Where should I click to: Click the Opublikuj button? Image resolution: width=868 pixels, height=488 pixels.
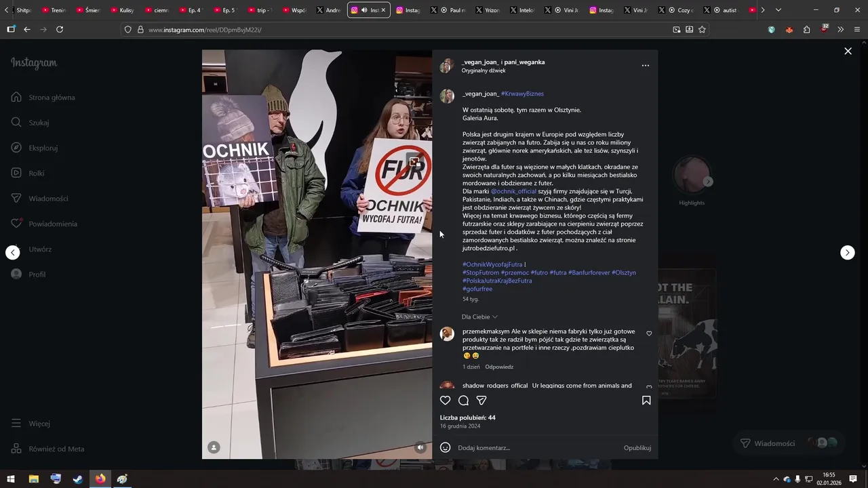(x=637, y=447)
